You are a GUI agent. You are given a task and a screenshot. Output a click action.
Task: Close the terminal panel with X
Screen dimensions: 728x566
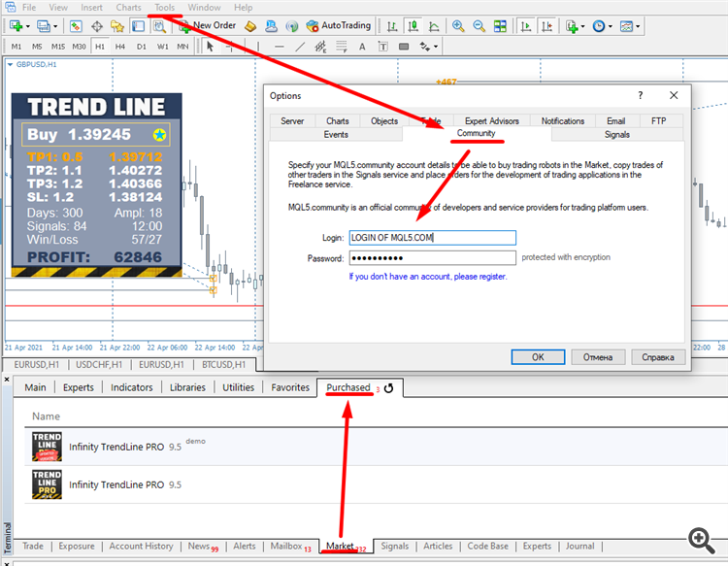pyautogui.click(x=7, y=380)
